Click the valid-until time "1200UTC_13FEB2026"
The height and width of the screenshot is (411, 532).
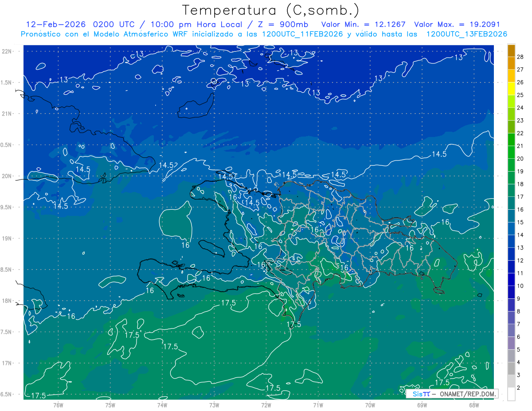pos(467,34)
